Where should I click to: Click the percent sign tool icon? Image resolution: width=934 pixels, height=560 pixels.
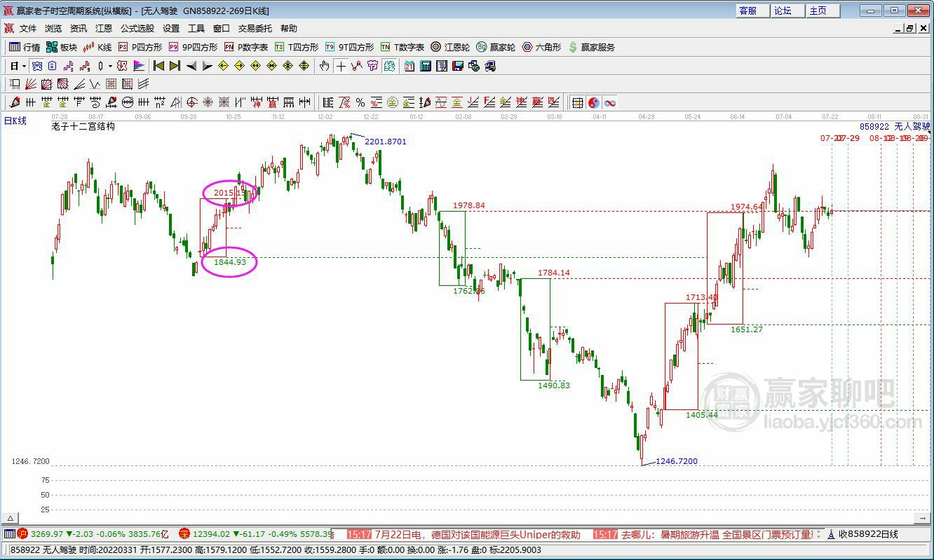point(360,102)
